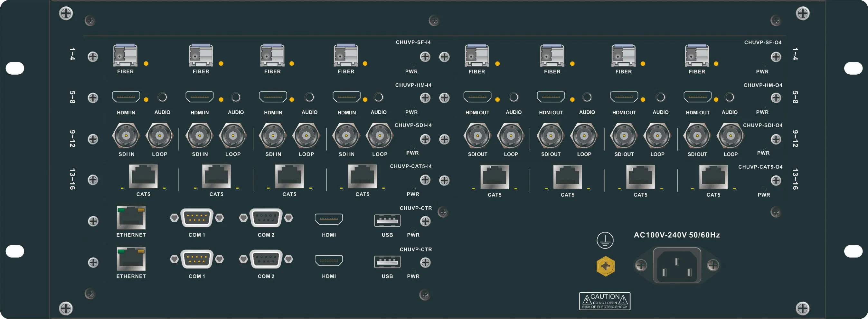Select the first FIBER port on CHUVP-SF-I4

[125, 56]
